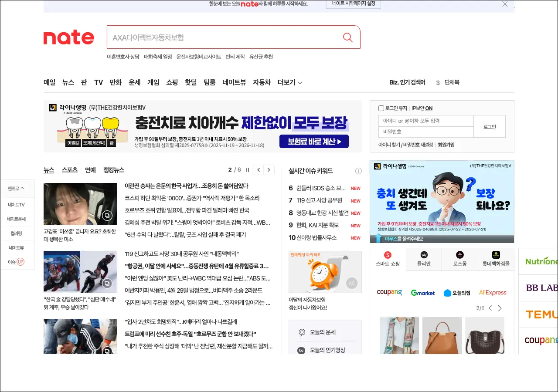Show next shopping items arrow
558x392 pixels.
tap(500, 308)
